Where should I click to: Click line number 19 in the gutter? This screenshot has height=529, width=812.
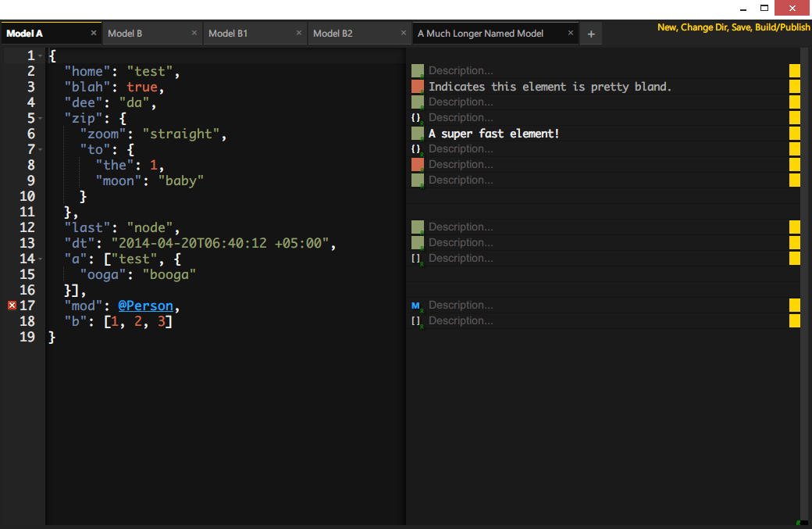tap(27, 337)
